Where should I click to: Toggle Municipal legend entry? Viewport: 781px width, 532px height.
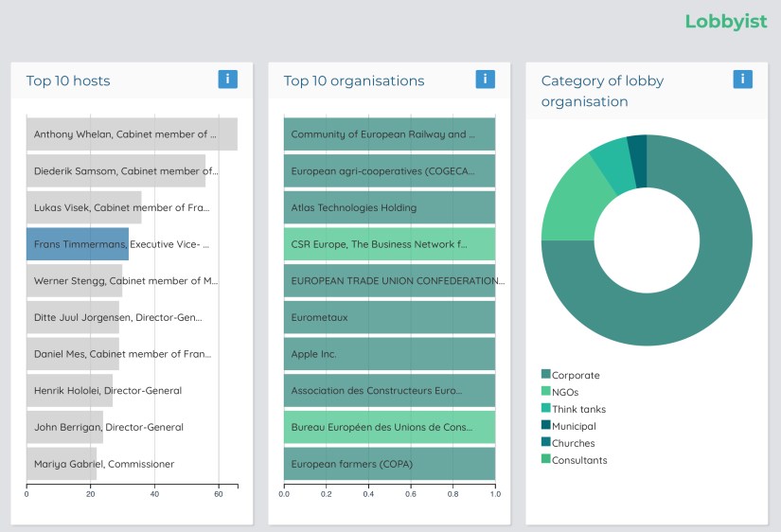pyautogui.click(x=574, y=426)
